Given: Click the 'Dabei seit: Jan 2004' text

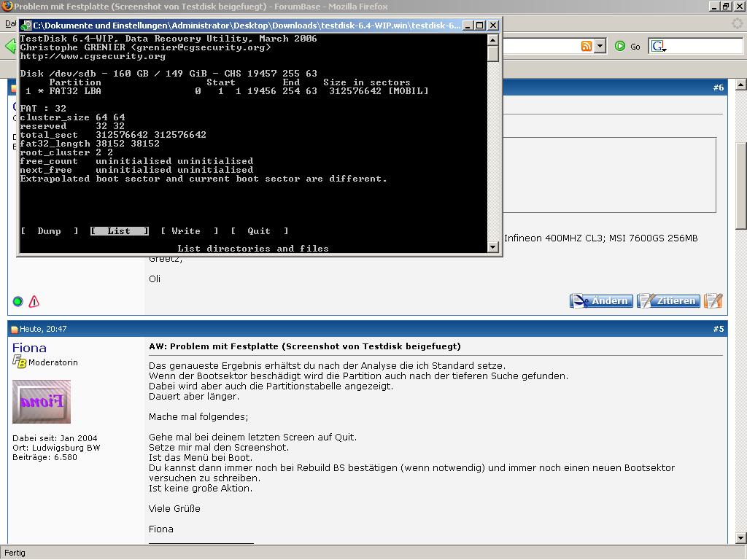Looking at the screenshot, I should click(55, 438).
